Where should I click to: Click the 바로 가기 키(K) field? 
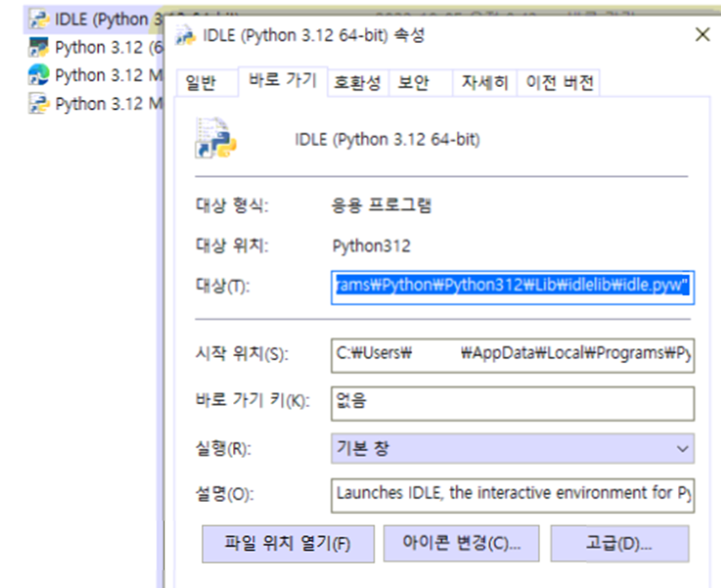click(513, 403)
